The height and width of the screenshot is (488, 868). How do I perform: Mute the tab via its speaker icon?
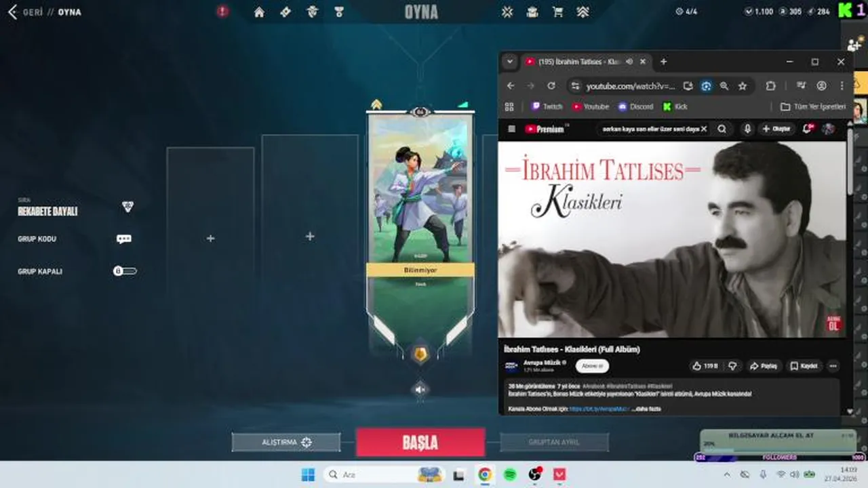coord(629,62)
